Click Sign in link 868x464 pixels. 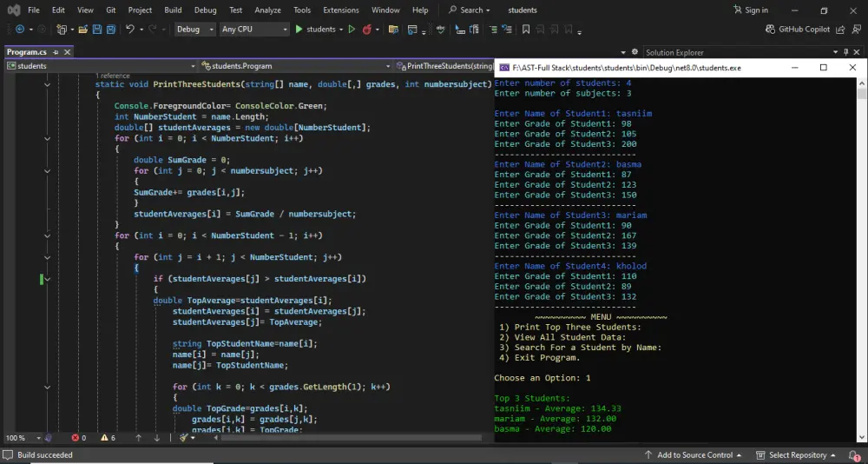coord(755,10)
